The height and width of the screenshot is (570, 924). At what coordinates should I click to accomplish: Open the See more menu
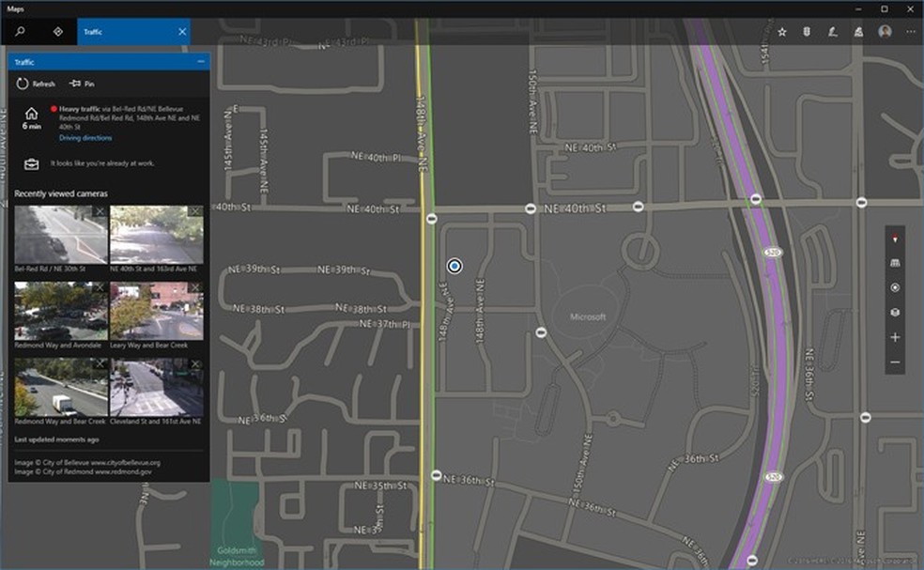[x=909, y=31]
